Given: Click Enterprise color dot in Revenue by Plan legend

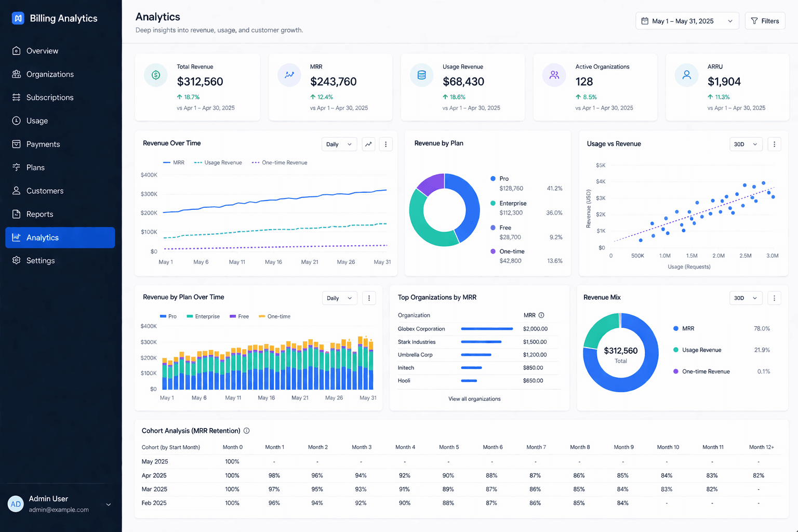Looking at the screenshot, I should [x=493, y=203].
